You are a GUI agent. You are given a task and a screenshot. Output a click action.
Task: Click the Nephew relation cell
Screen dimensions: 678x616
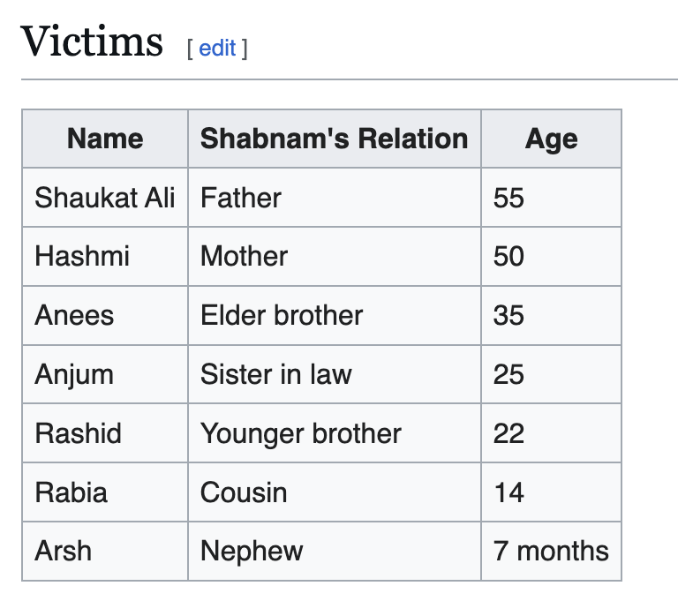tap(335, 551)
